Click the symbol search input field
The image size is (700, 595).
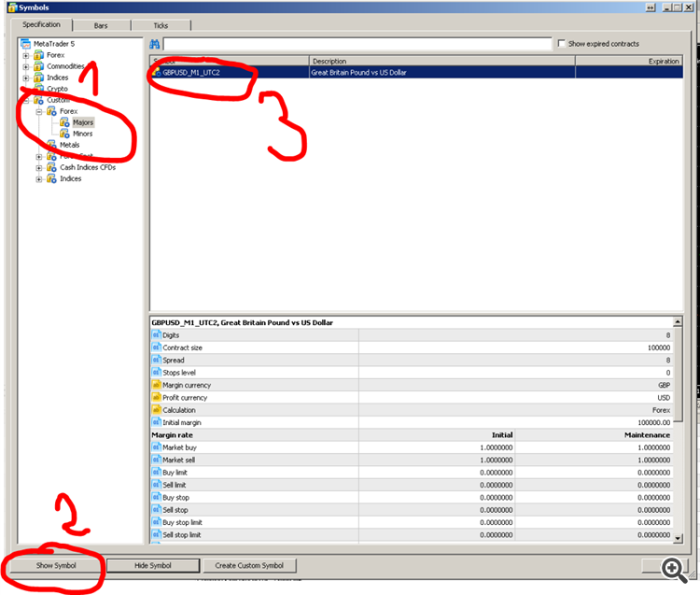coord(357,44)
